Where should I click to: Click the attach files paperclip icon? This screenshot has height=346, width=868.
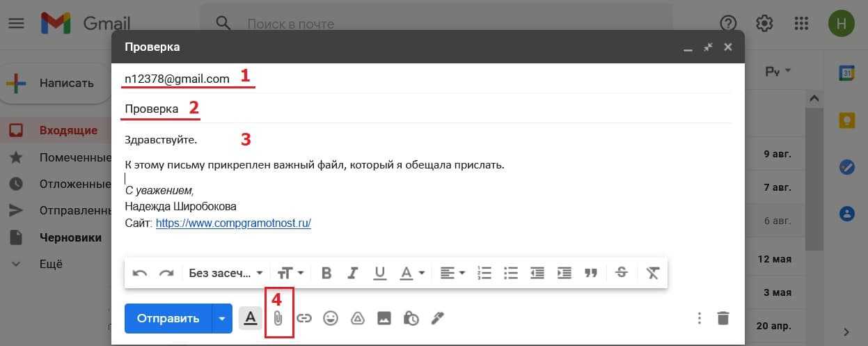(277, 319)
